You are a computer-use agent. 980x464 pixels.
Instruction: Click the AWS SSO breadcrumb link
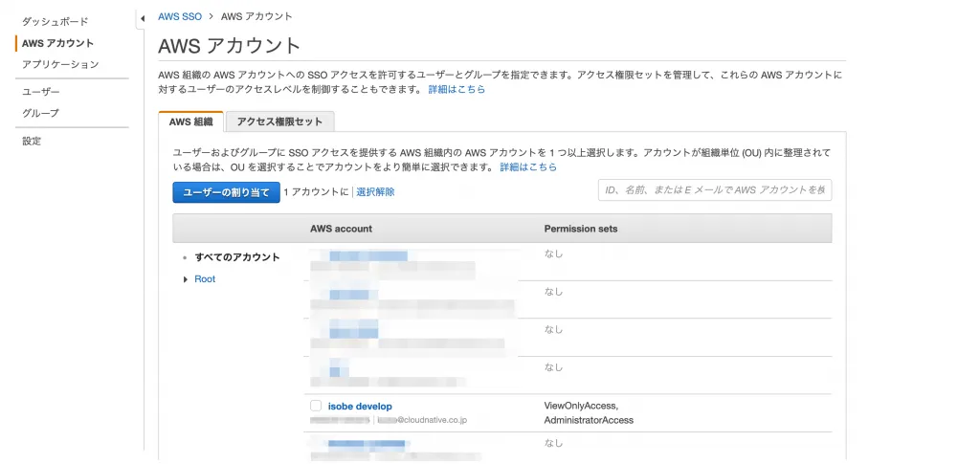180,16
